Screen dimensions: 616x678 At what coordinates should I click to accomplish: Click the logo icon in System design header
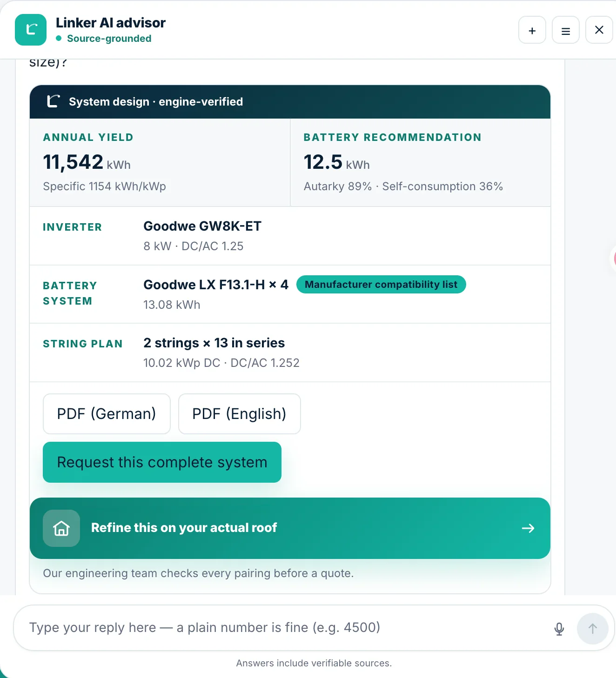[54, 101]
